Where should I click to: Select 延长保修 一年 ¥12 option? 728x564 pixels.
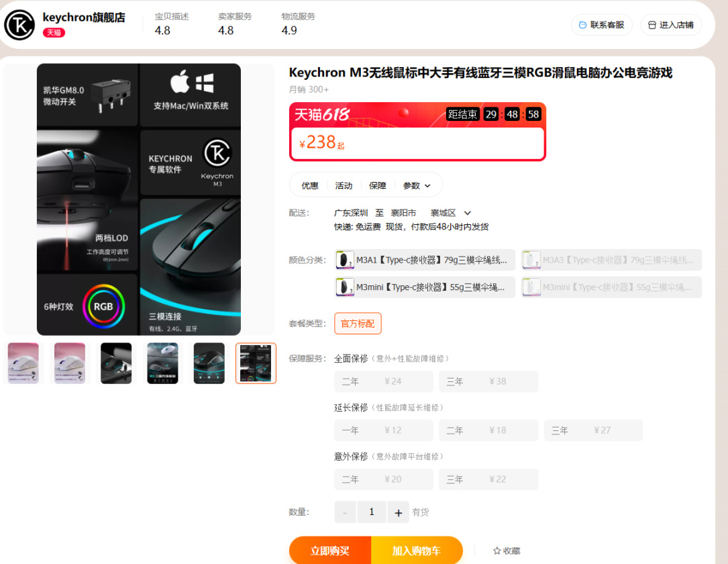click(x=384, y=430)
